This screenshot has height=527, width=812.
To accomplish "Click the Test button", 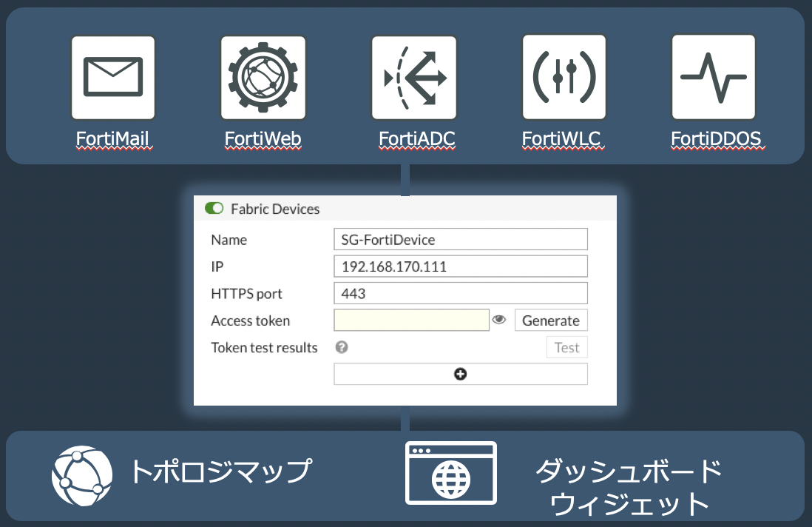I will point(566,347).
